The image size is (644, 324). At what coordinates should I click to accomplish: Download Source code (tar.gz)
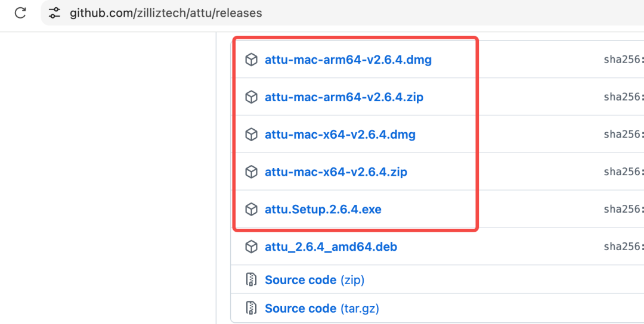(322, 309)
